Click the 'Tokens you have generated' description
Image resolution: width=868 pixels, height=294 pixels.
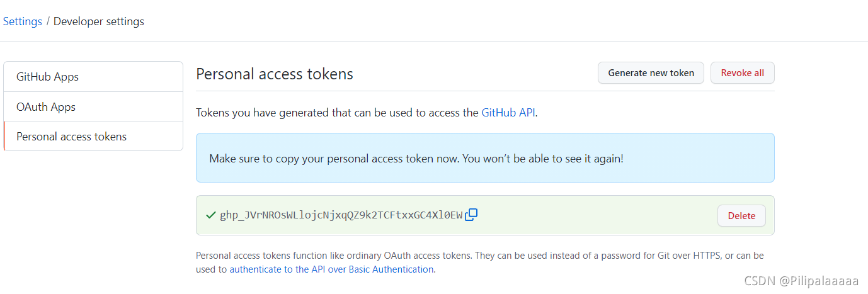pos(337,113)
